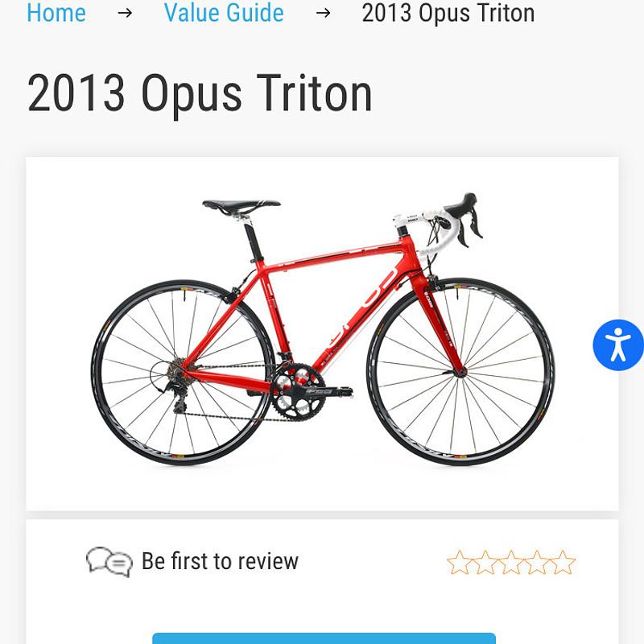
Task: Click the arrow after the Home breadcrumb
Action: pos(125,14)
